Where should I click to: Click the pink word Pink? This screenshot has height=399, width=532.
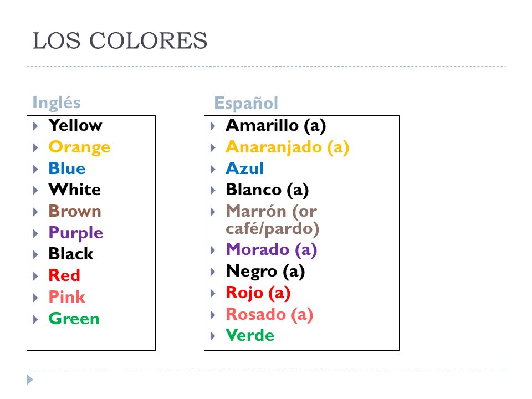tap(67, 297)
